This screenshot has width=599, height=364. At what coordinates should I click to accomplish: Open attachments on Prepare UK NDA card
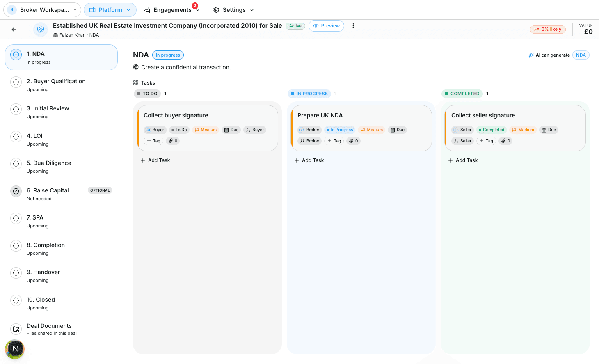click(354, 141)
